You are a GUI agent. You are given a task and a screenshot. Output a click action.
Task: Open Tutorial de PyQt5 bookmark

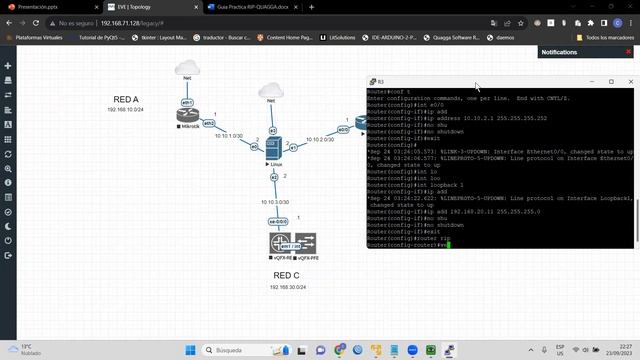pos(97,38)
